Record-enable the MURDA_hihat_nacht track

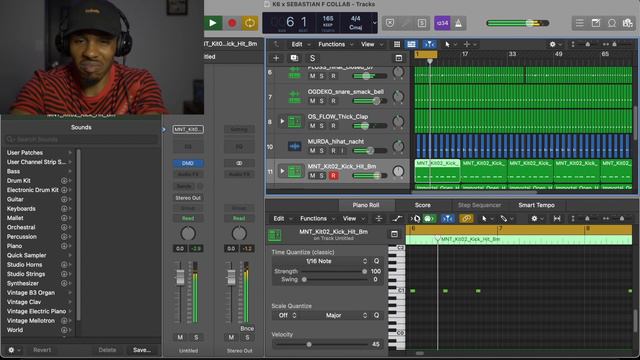tap(333, 151)
